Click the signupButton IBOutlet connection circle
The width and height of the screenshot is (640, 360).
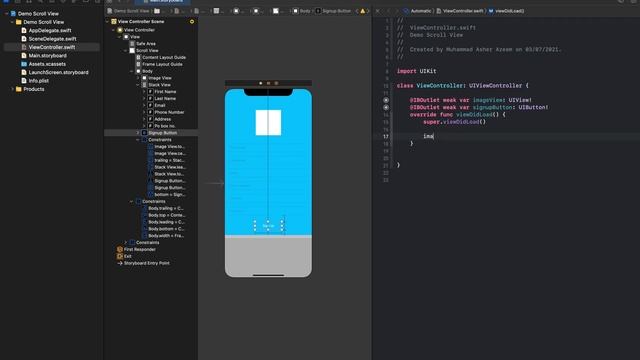(386, 107)
